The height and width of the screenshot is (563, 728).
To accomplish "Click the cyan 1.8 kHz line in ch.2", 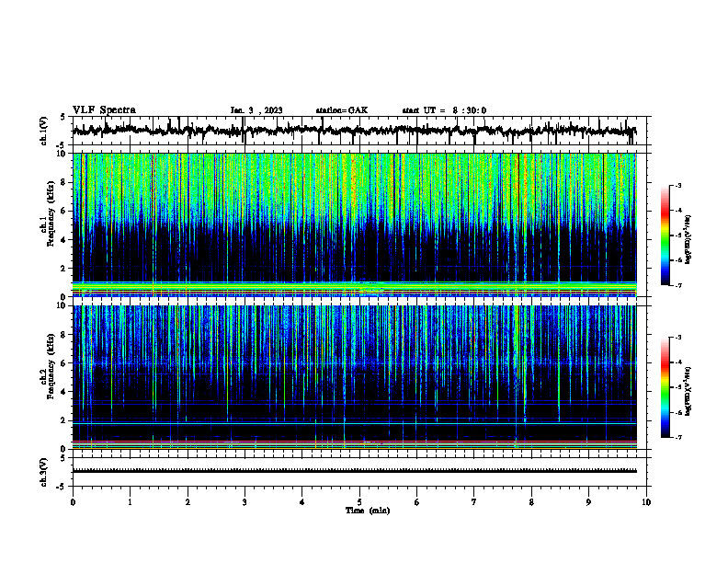I will [355, 424].
